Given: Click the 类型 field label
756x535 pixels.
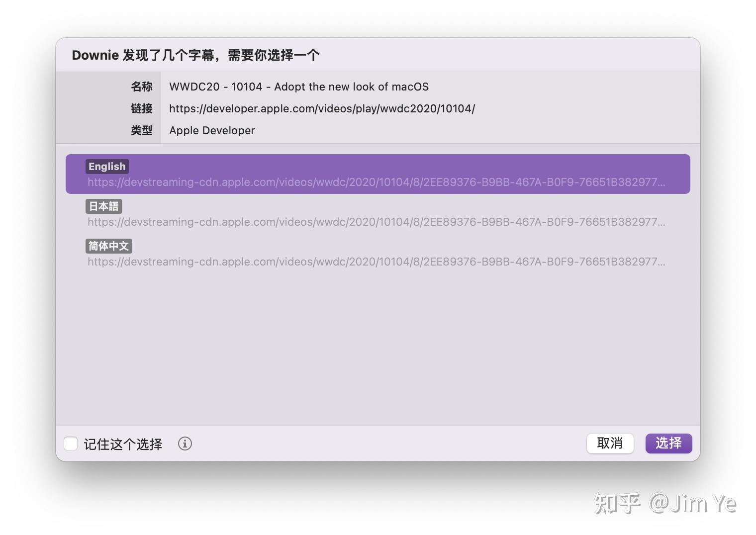Looking at the screenshot, I should (142, 130).
